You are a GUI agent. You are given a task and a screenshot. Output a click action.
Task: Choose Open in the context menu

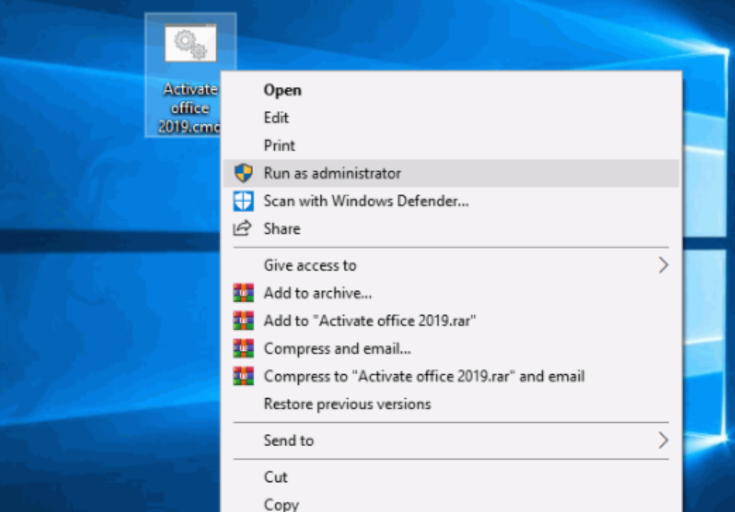(x=451, y=90)
